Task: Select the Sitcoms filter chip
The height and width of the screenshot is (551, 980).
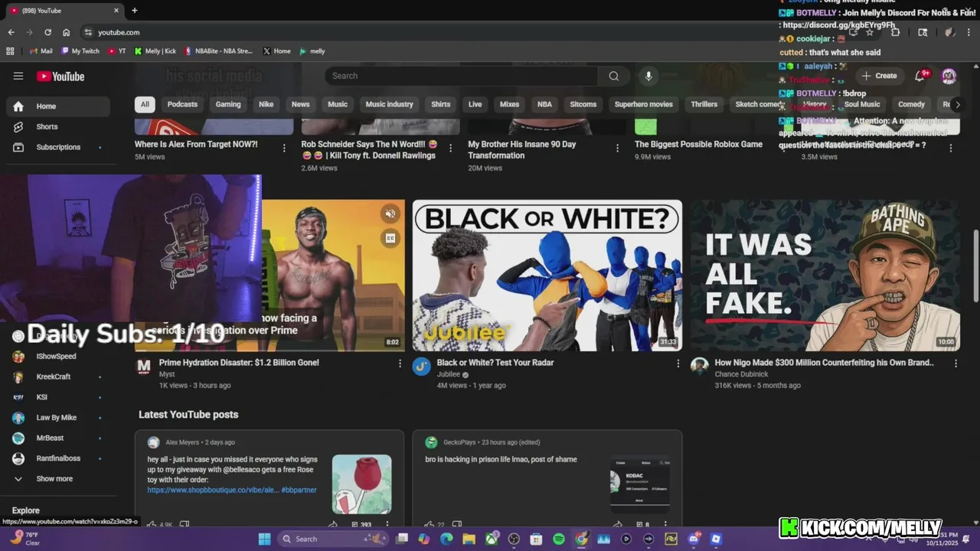Action: (x=583, y=104)
